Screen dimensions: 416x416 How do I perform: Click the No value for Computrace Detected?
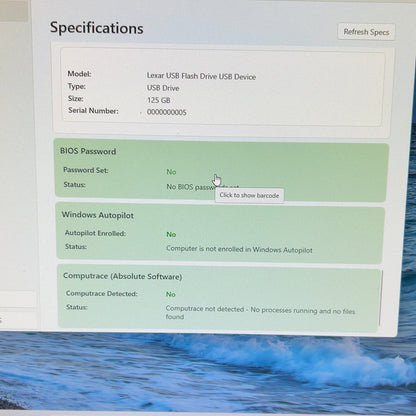(x=171, y=294)
